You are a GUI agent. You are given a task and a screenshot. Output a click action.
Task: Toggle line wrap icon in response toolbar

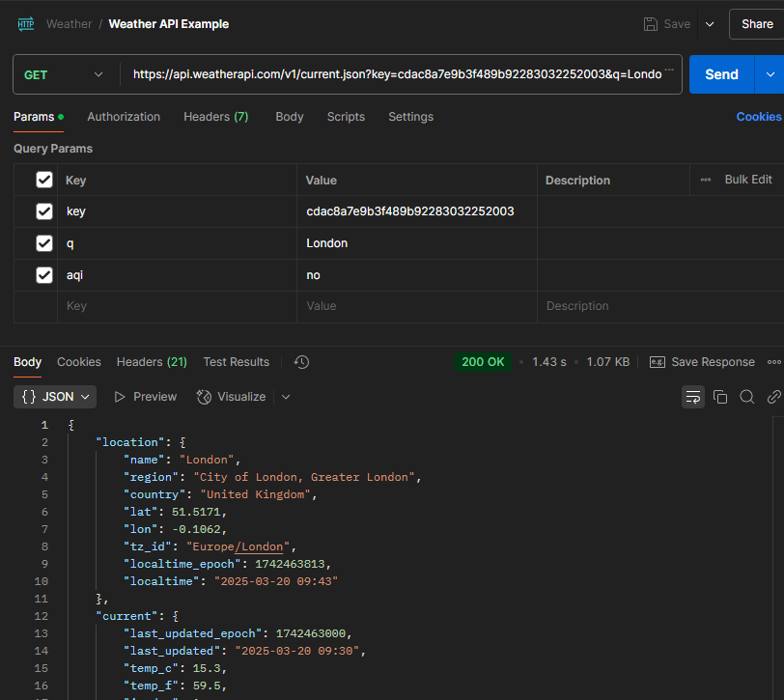[692, 397]
